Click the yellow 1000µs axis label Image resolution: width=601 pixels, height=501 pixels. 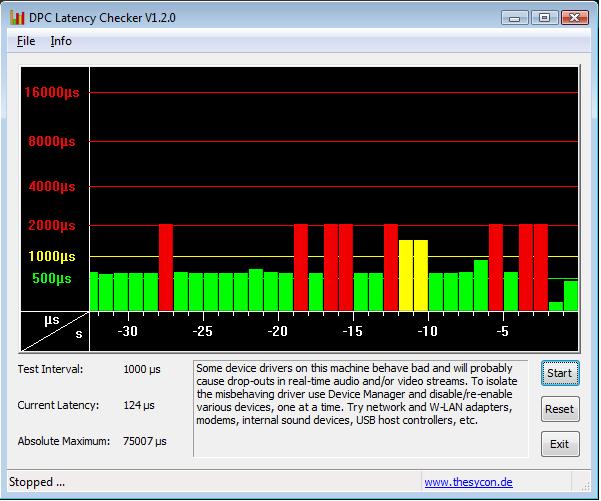click(x=52, y=256)
